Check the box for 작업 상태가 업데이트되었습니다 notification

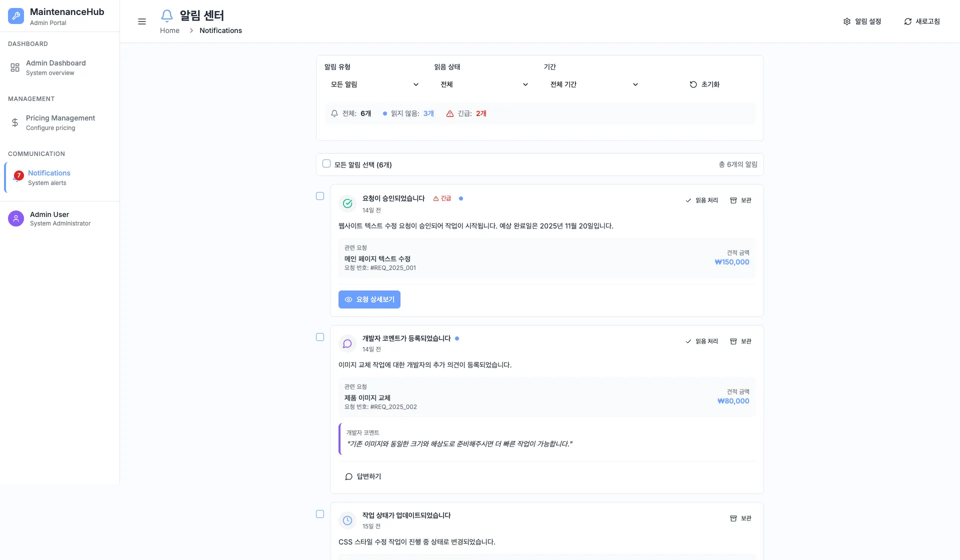click(320, 514)
